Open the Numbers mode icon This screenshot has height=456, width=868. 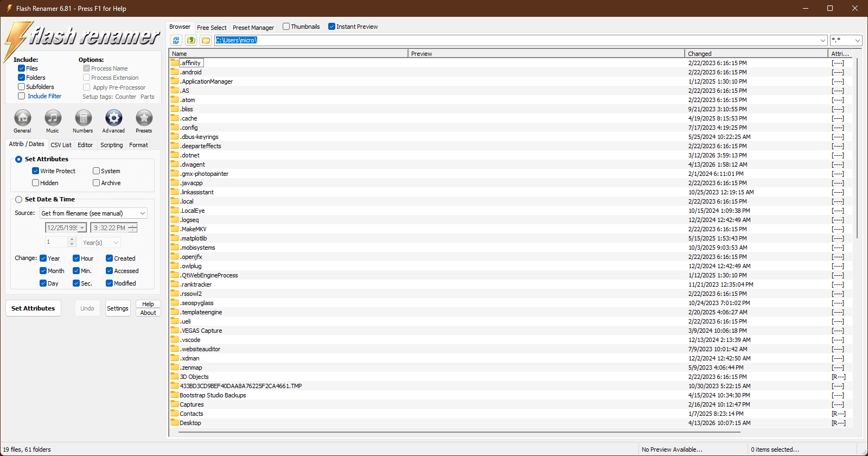click(x=83, y=118)
